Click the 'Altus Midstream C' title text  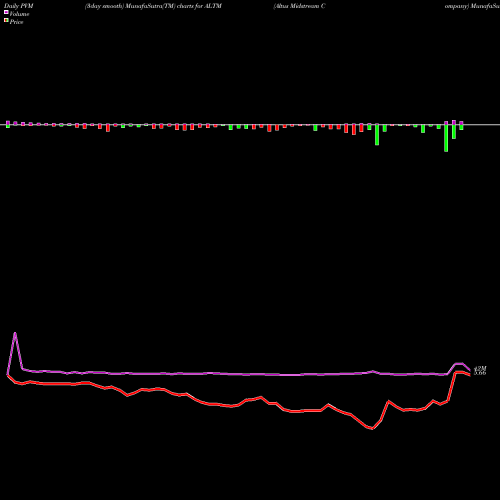tap(299, 6)
